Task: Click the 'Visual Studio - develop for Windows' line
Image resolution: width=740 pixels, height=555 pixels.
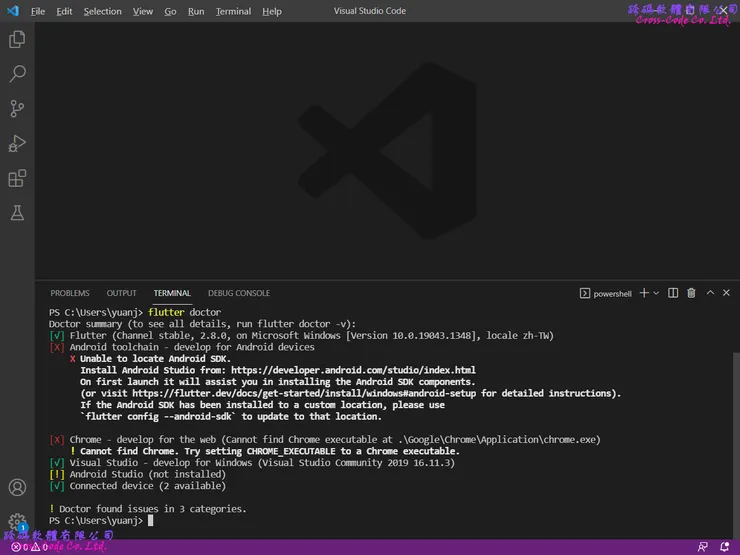Action: [252, 462]
